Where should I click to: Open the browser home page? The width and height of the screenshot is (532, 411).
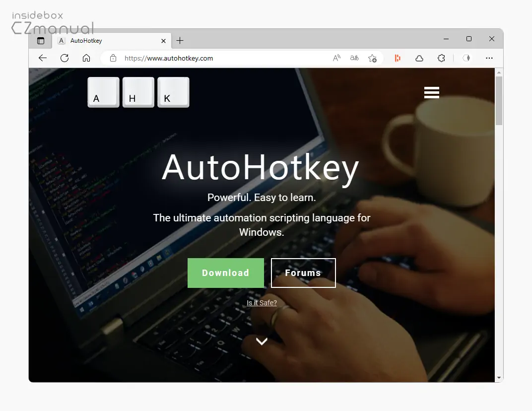tap(86, 58)
